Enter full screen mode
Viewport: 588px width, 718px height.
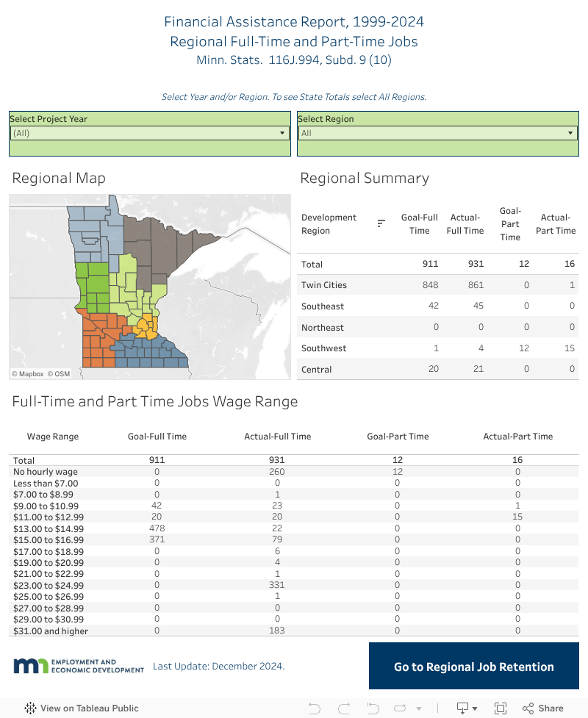point(501,708)
